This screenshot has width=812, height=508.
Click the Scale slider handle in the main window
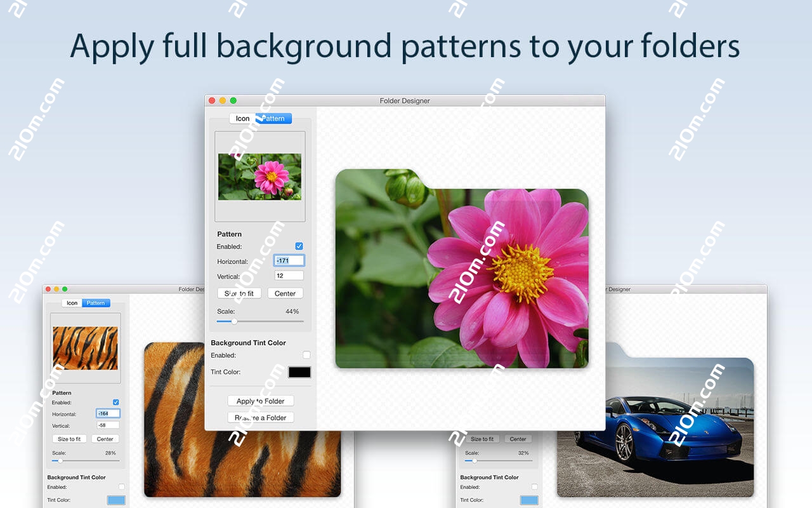[x=233, y=321]
